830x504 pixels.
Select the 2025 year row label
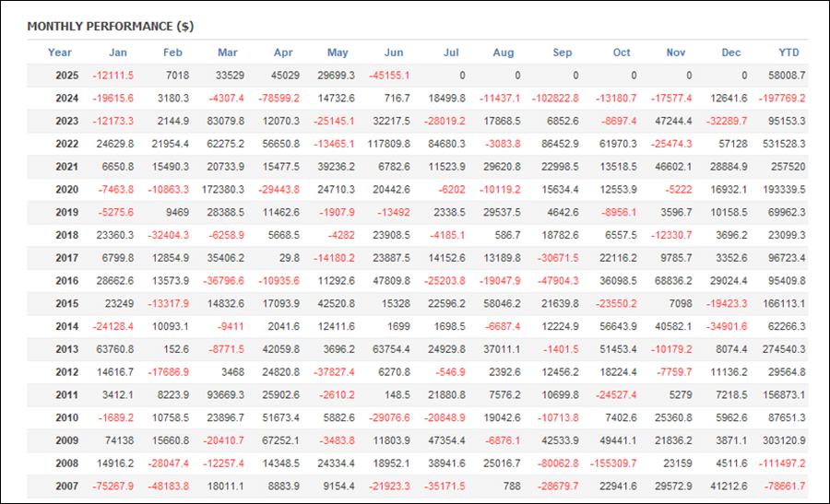66,76
